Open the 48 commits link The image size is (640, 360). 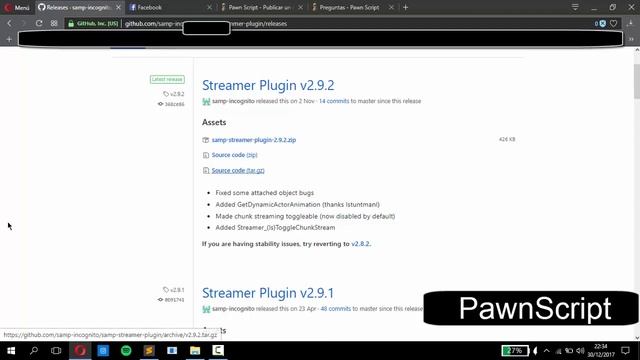pyautogui.click(x=336, y=309)
